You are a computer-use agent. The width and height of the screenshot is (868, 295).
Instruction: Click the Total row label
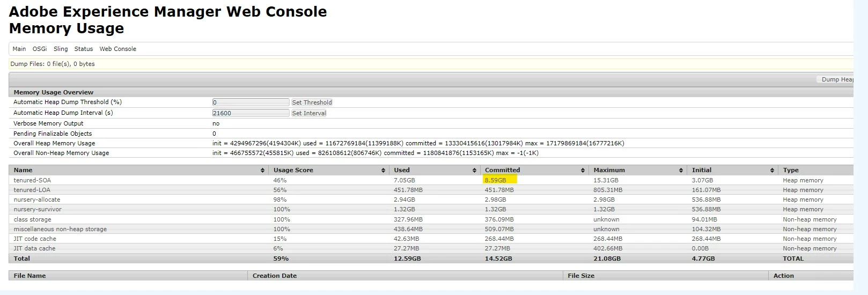22,259
